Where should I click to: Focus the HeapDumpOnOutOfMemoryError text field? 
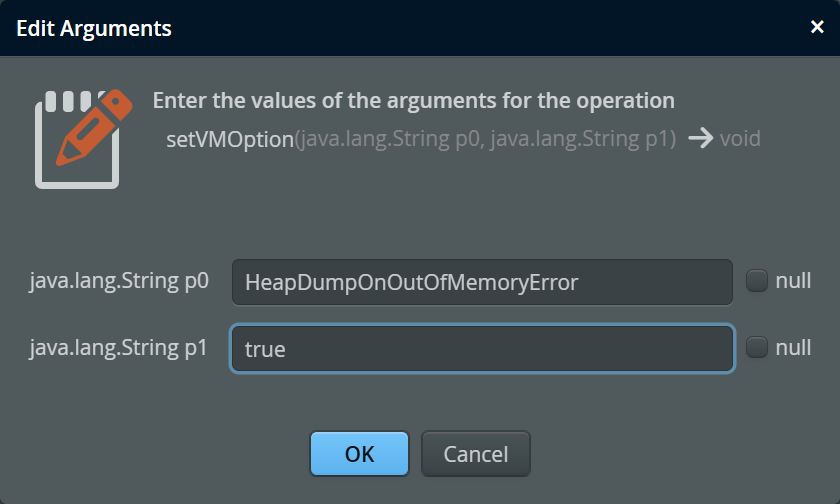[482, 282]
